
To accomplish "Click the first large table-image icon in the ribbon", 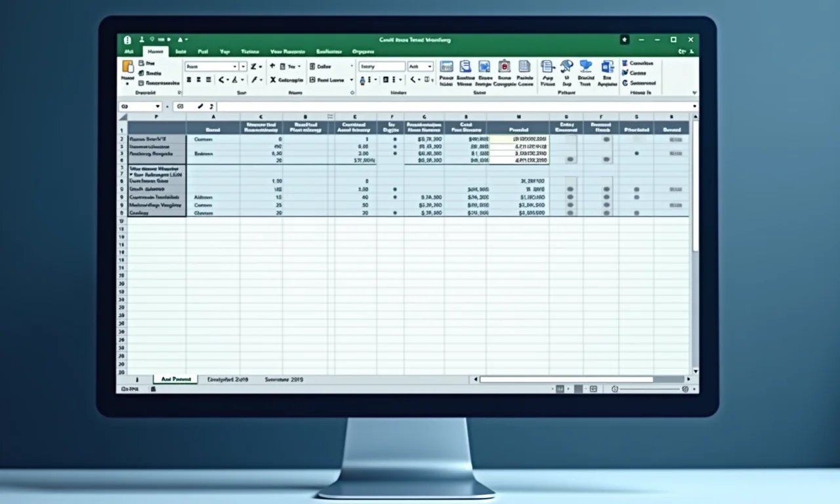I will point(446,66).
